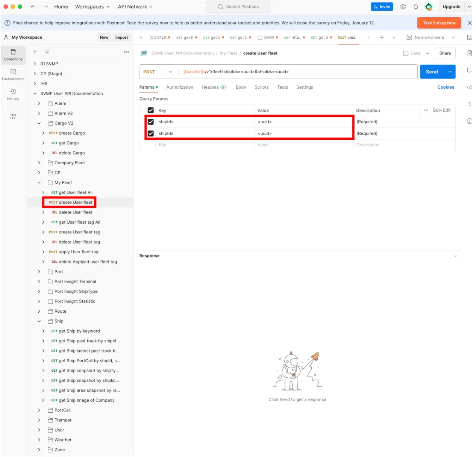Open Postman settings gear icon
This screenshot has height=457, width=476.
tap(403, 7)
